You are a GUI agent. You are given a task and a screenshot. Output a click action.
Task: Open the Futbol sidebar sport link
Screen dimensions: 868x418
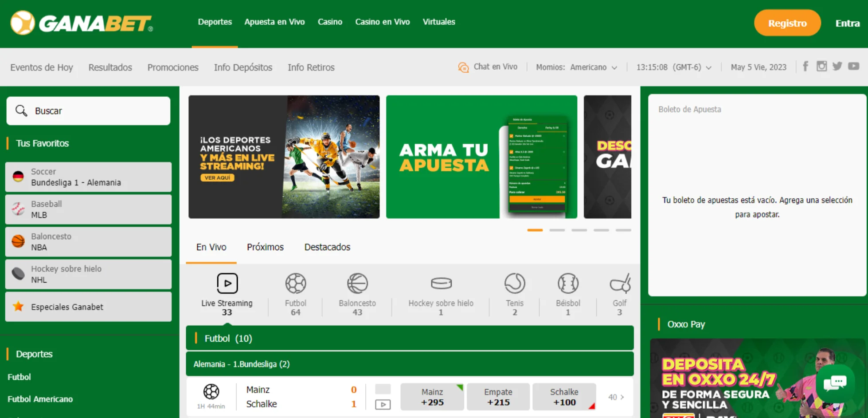coord(20,377)
